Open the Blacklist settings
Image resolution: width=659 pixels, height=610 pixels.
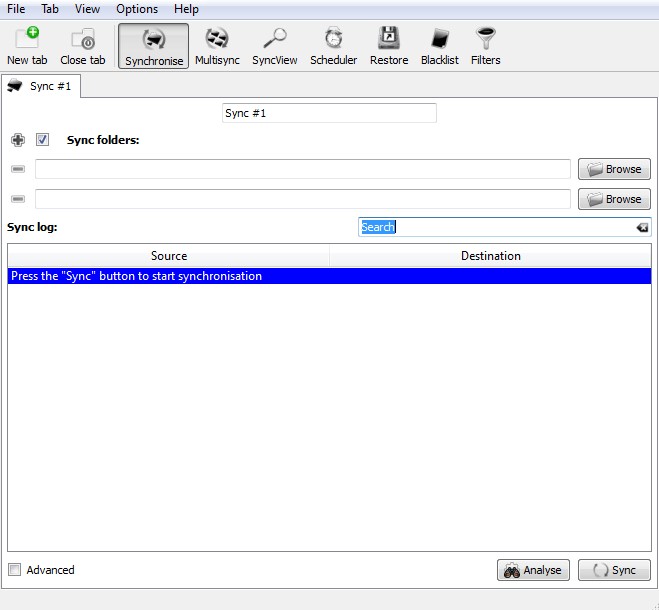coord(439,46)
